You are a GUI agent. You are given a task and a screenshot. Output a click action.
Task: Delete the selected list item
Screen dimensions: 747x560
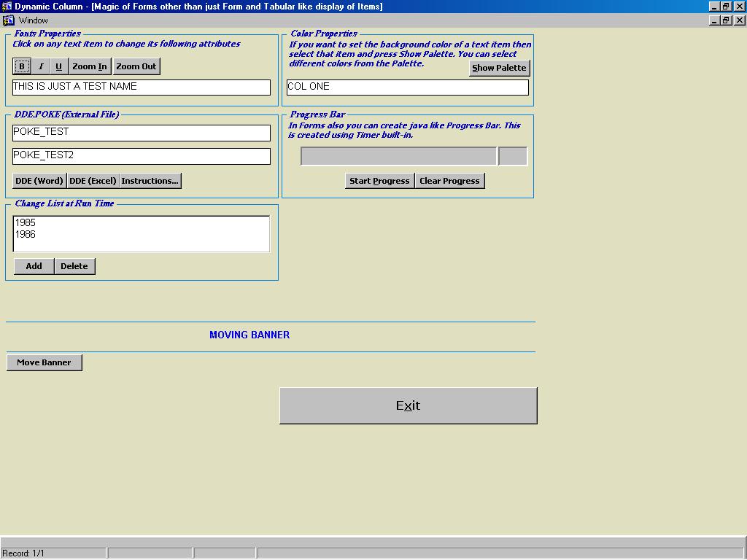pos(74,266)
